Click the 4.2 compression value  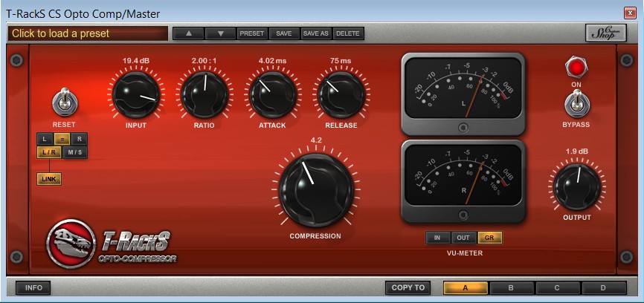pos(316,140)
